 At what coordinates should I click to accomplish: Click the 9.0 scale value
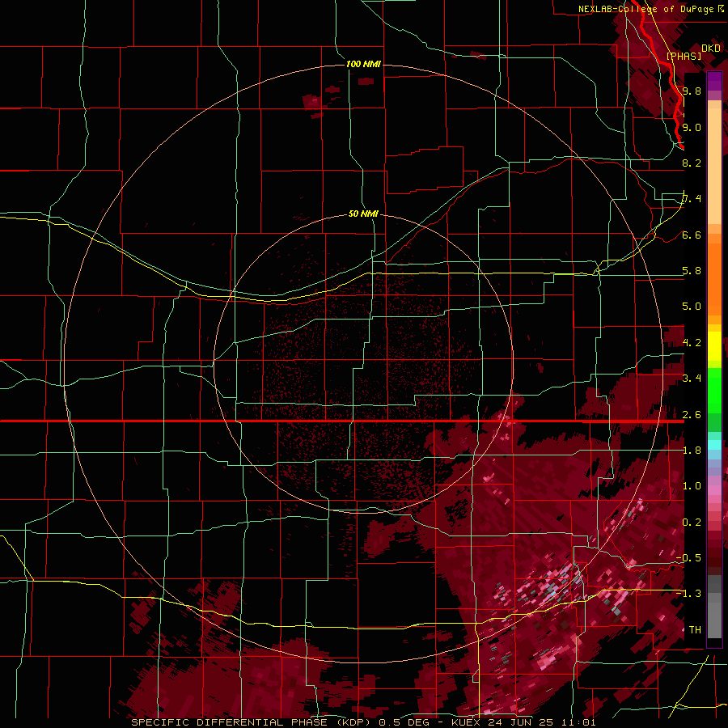click(692, 127)
